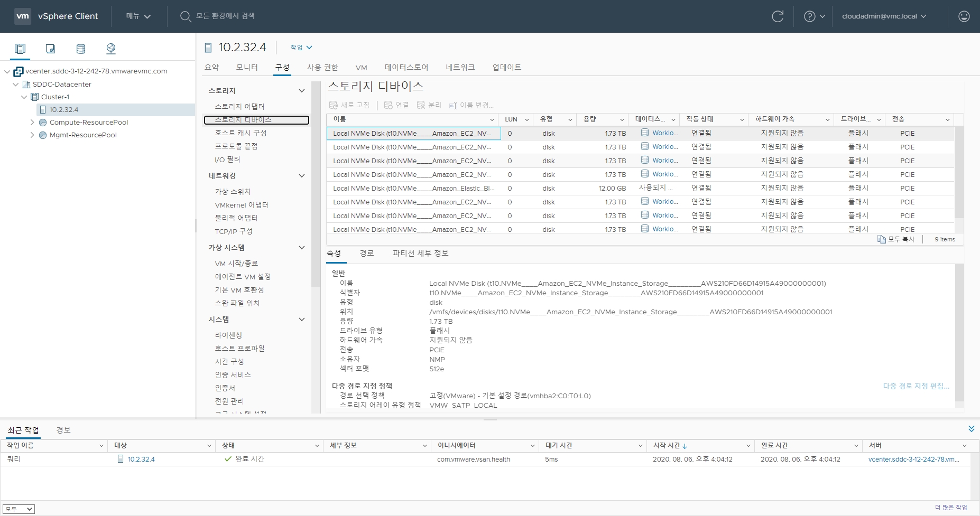This screenshot has height=516, width=980.
Task: Click the 새로 고침 refresh toolbar button
Action: pyautogui.click(x=349, y=105)
